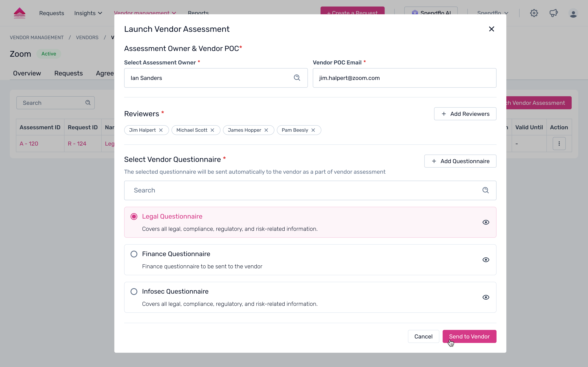Select the Finance Questionnaire radio button
The height and width of the screenshot is (367, 588).
tap(134, 254)
